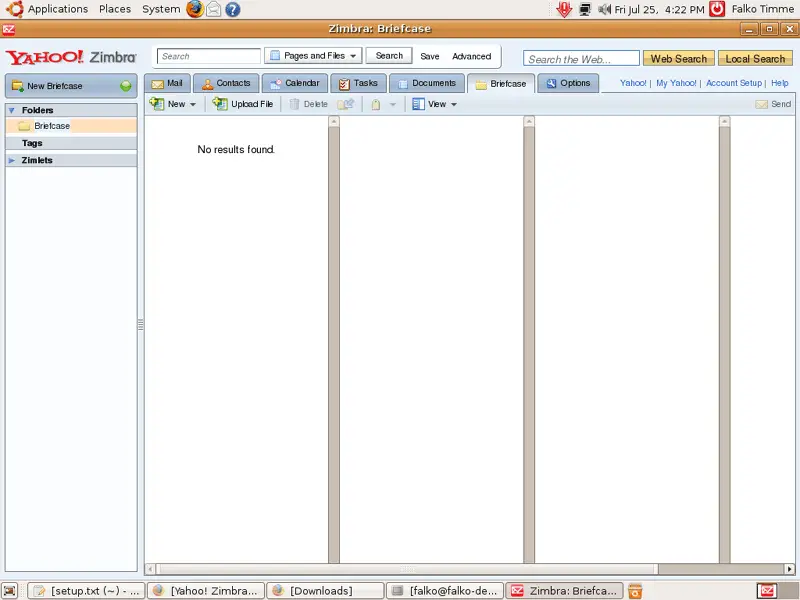This screenshot has height=600, width=800.
Task: Click the Search button
Action: [389, 56]
